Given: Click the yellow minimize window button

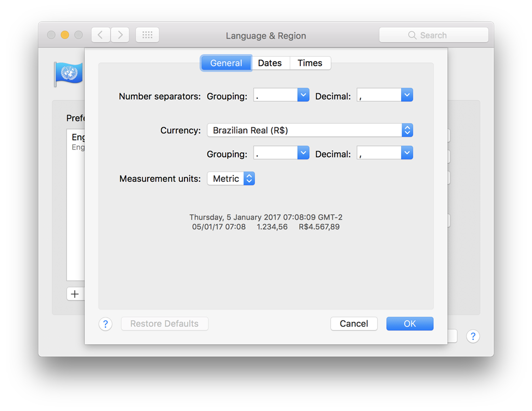Looking at the screenshot, I should click(65, 35).
